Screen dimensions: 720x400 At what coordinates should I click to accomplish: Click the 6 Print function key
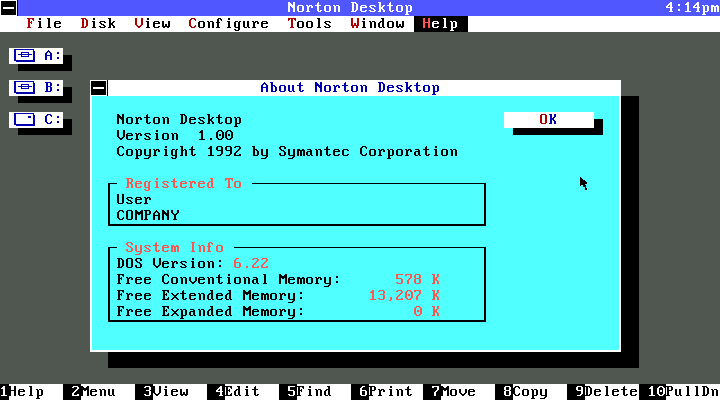pos(386,392)
